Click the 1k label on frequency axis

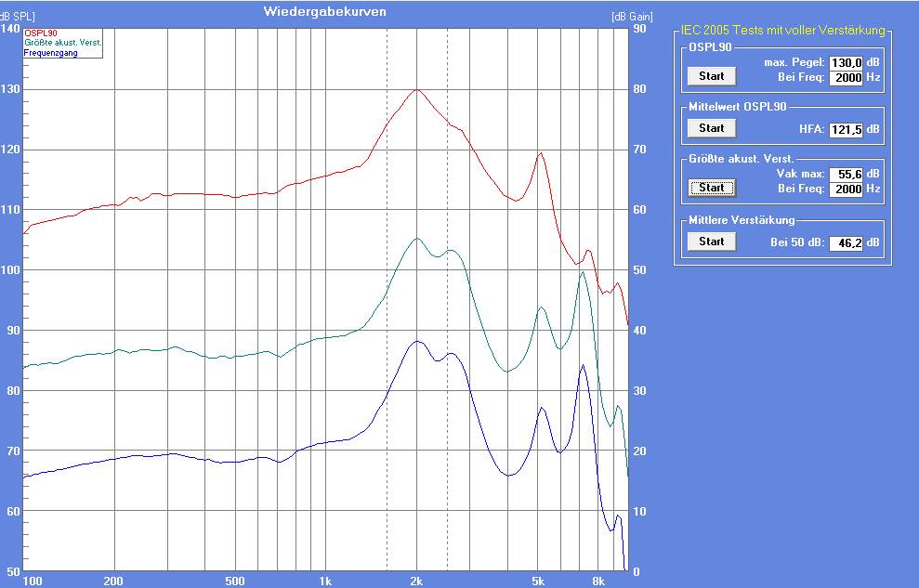325,581
